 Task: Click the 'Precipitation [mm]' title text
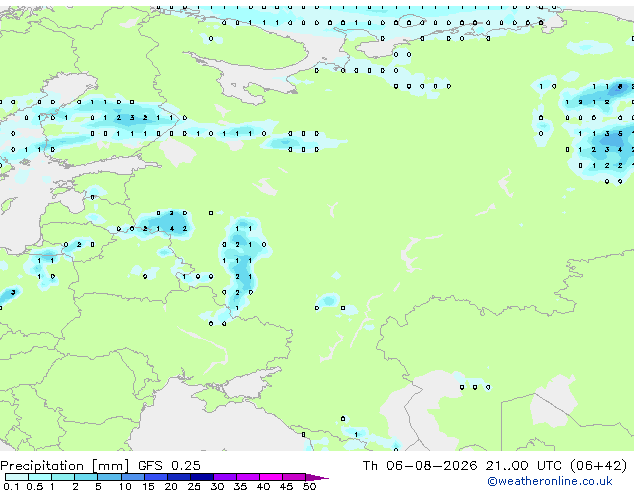pyautogui.click(x=65, y=466)
